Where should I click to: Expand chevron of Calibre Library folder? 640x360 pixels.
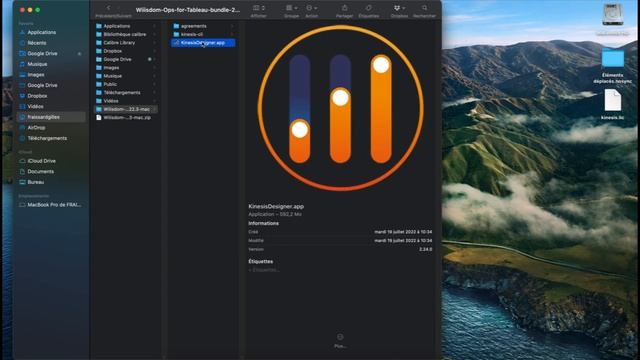coord(154,42)
